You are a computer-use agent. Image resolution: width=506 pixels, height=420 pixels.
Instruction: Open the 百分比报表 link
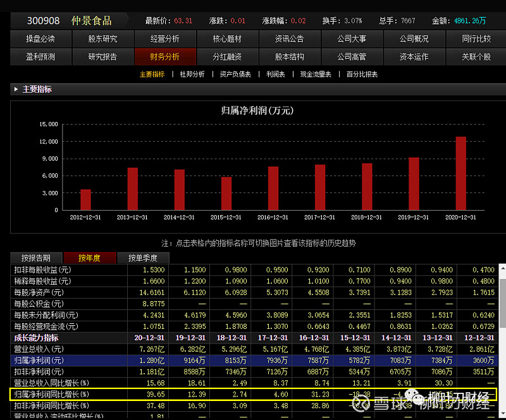(x=362, y=74)
